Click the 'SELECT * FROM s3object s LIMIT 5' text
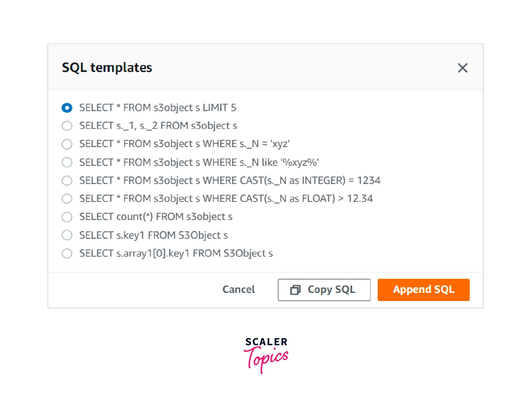 pos(158,108)
